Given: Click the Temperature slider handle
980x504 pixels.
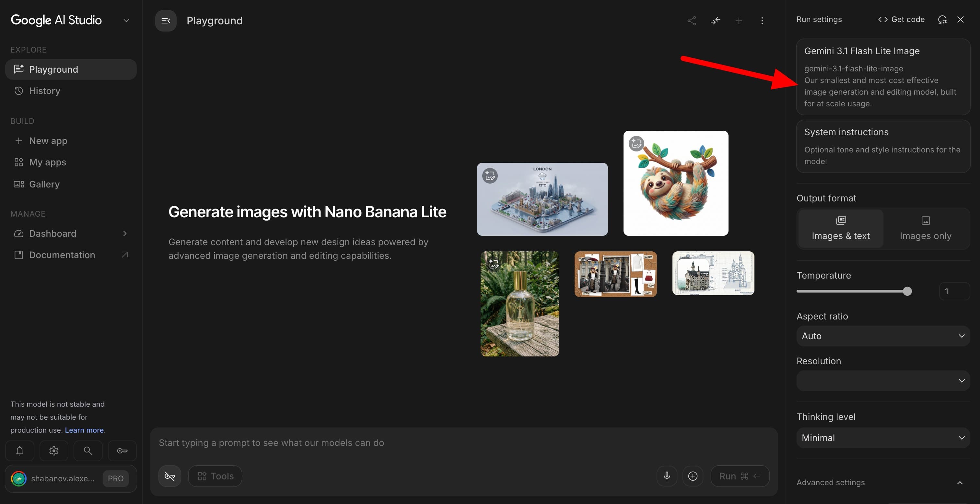Looking at the screenshot, I should 907,291.
